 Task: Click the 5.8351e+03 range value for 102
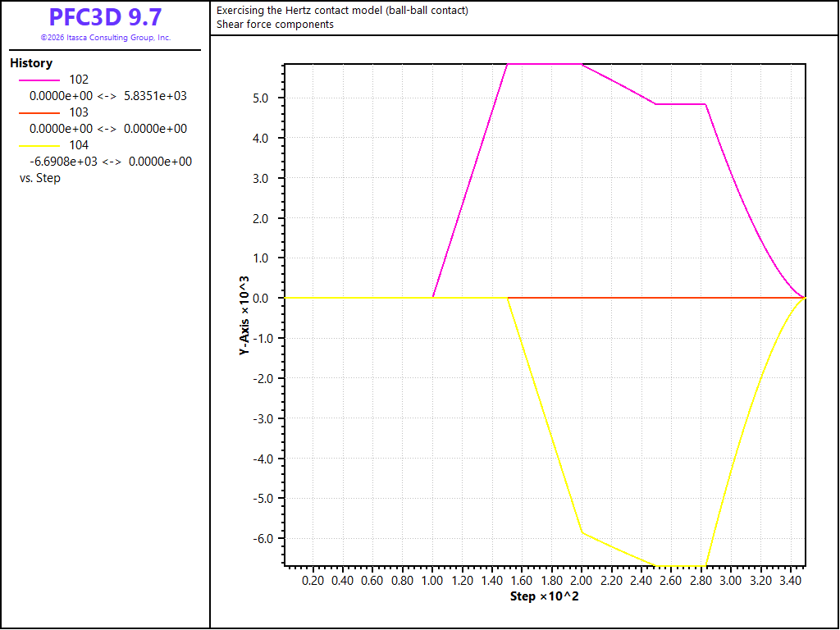(155, 97)
